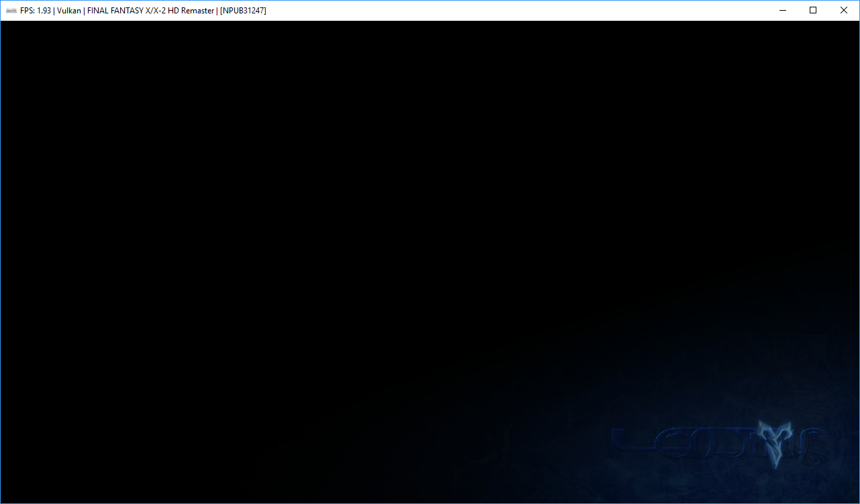Close the FINAL FANTASY X/X-2 window
This screenshot has height=504, width=860.
pyautogui.click(x=844, y=10)
